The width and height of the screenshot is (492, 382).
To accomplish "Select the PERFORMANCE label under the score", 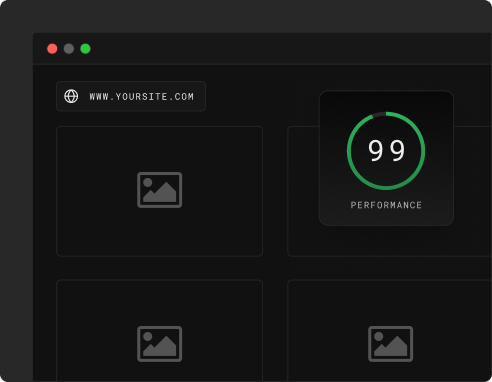I will tap(386, 205).
